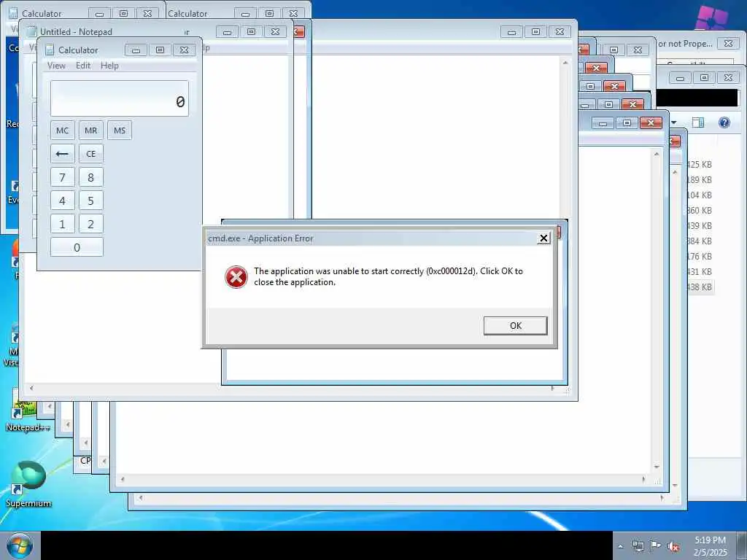This screenshot has height=560, width=747.
Task: Click OK in the cmd.exe error dialog
Action: [x=516, y=326]
